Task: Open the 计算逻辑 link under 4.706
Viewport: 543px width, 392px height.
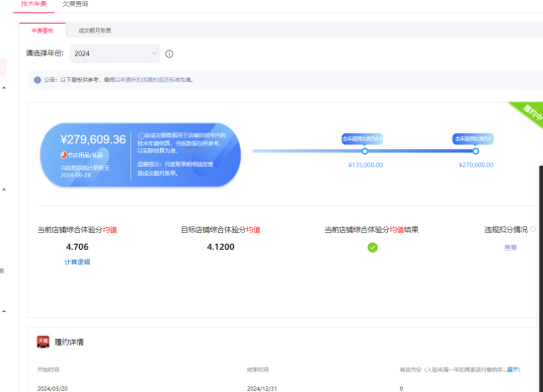Action: 77,262
